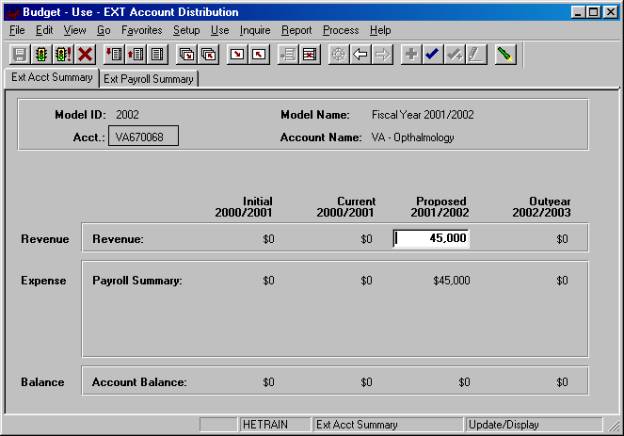Click the gear icon in the toolbar
This screenshot has width=624, height=436.
coord(338,54)
